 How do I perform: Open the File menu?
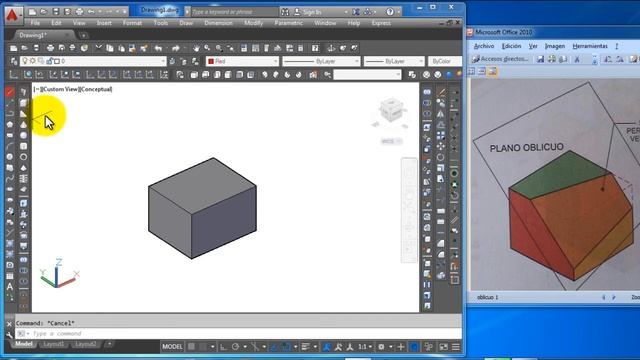pos(36,23)
